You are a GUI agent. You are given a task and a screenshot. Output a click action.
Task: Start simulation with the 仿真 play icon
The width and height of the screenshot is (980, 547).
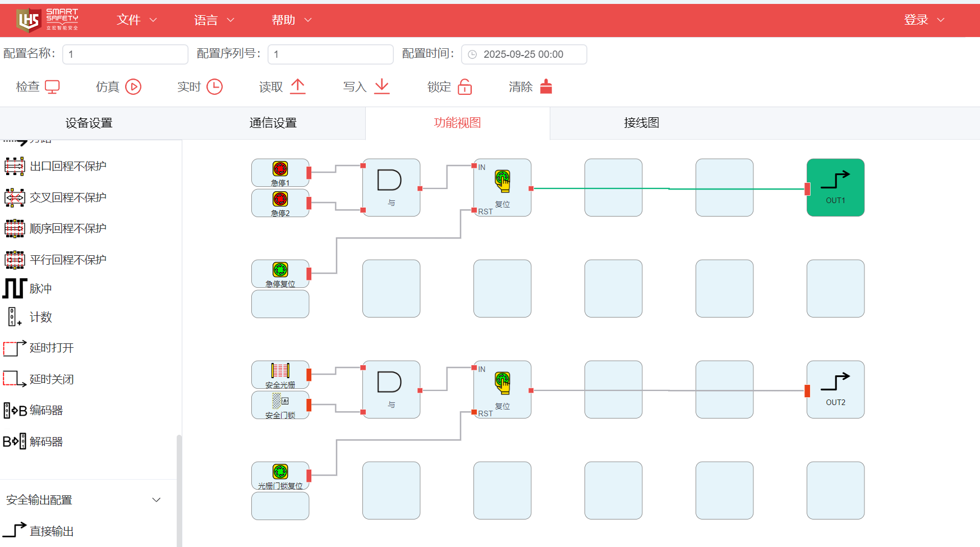133,87
